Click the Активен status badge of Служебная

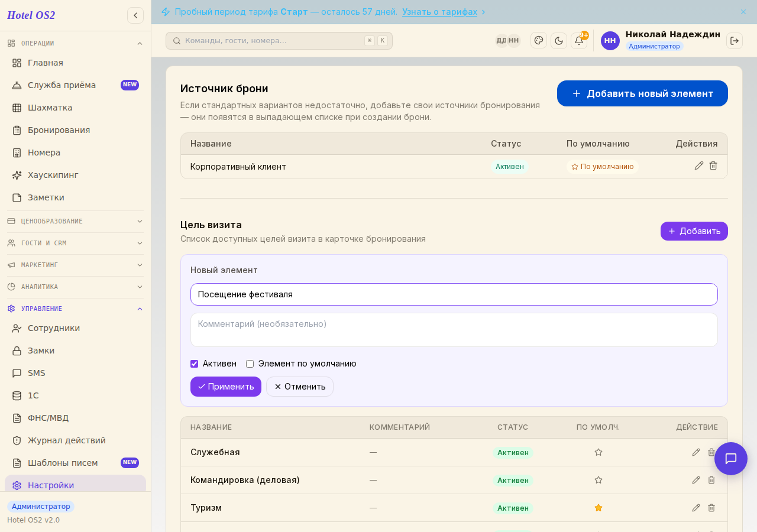tap(513, 453)
